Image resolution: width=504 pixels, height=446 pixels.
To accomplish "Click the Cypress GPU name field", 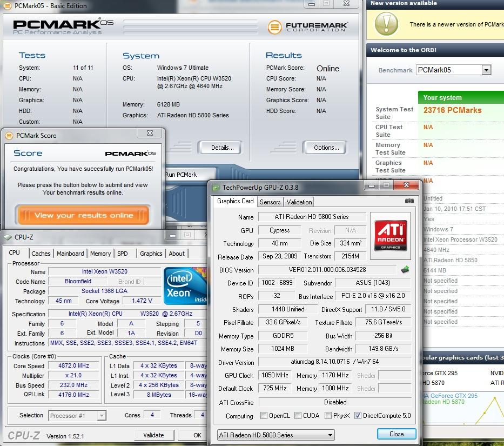I will 279,230.
